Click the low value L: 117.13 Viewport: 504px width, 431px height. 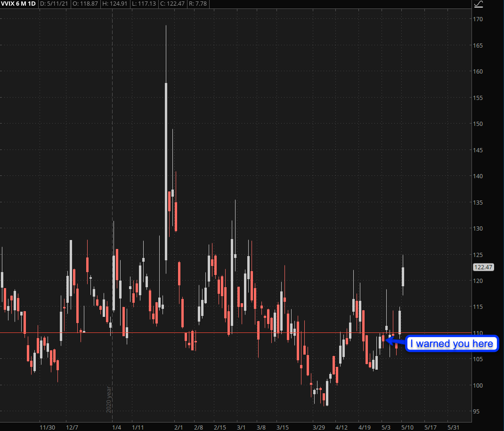pos(144,4)
